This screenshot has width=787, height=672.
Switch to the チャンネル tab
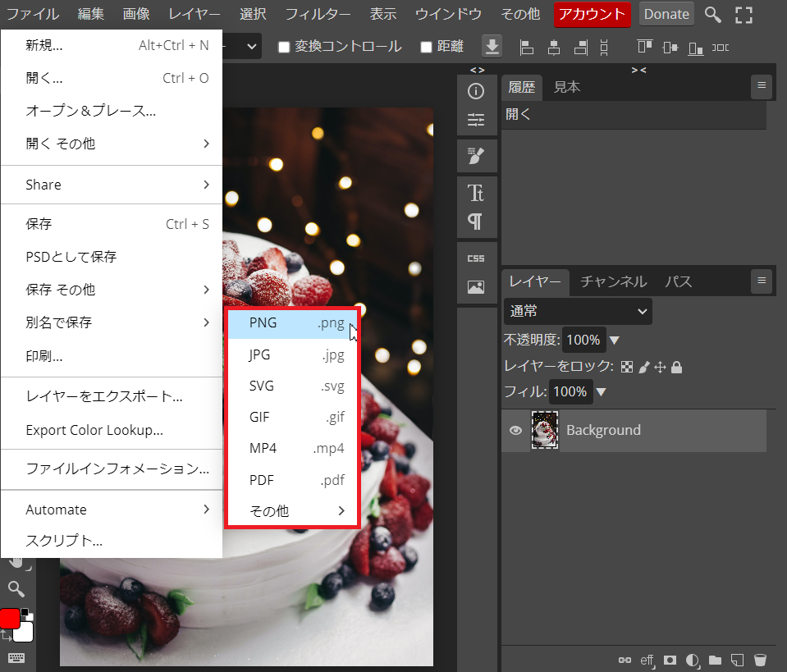point(613,281)
